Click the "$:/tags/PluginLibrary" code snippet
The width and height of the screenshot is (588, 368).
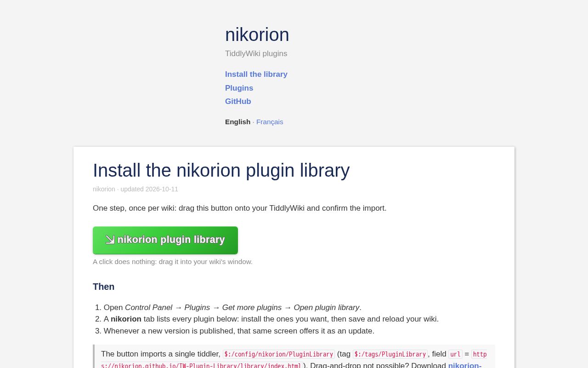[x=390, y=354]
